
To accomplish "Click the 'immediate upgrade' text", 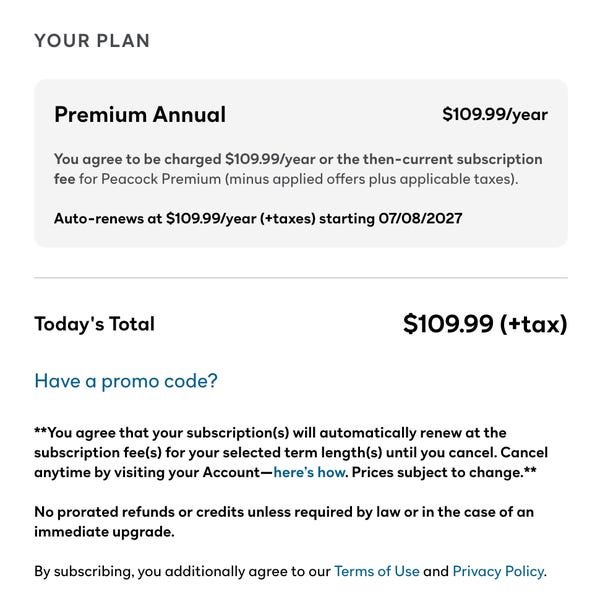I will (x=104, y=532).
